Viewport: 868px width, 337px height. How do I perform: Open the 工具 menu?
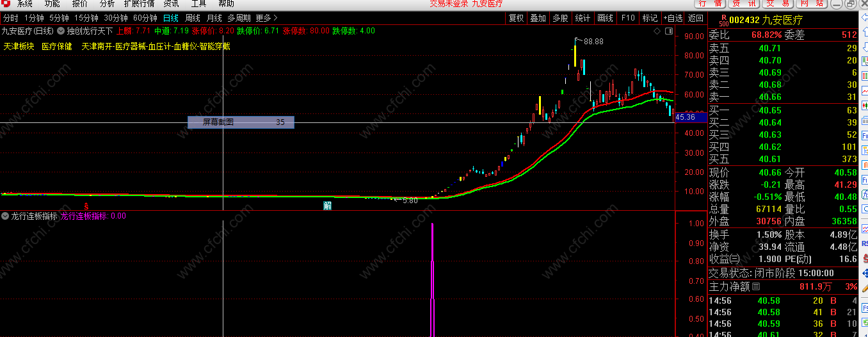tap(199, 4)
